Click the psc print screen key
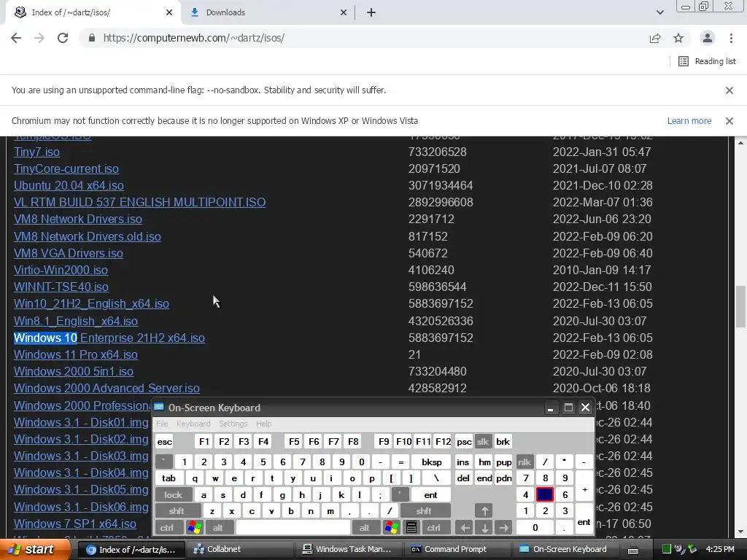 coord(464,441)
